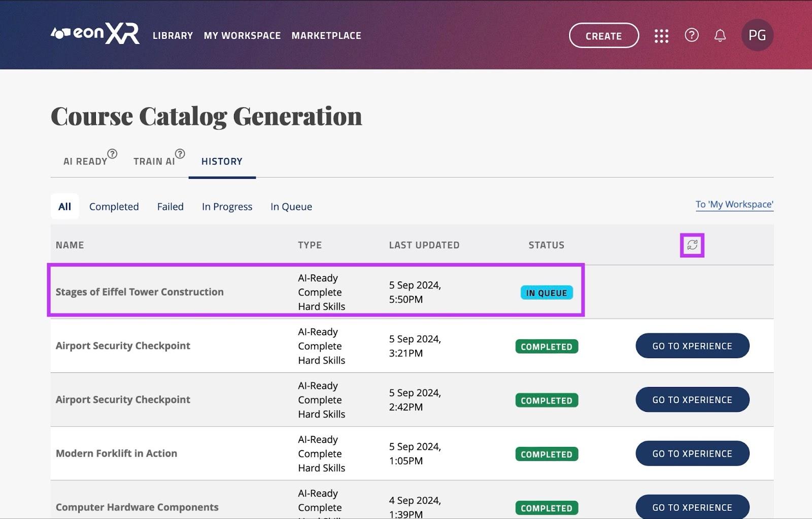Image resolution: width=812 pixels, height=519 pixels.
Task: Click the 5 Sep 2024, 5:50PM date cell
Action: pos(415,292)
